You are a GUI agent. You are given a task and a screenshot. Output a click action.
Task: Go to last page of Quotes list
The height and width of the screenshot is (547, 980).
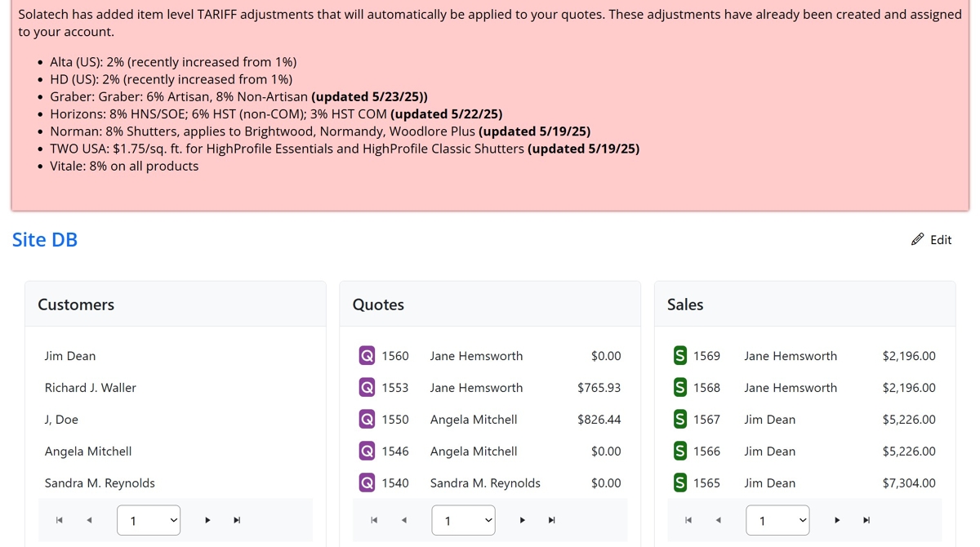(x=551, y=520)
